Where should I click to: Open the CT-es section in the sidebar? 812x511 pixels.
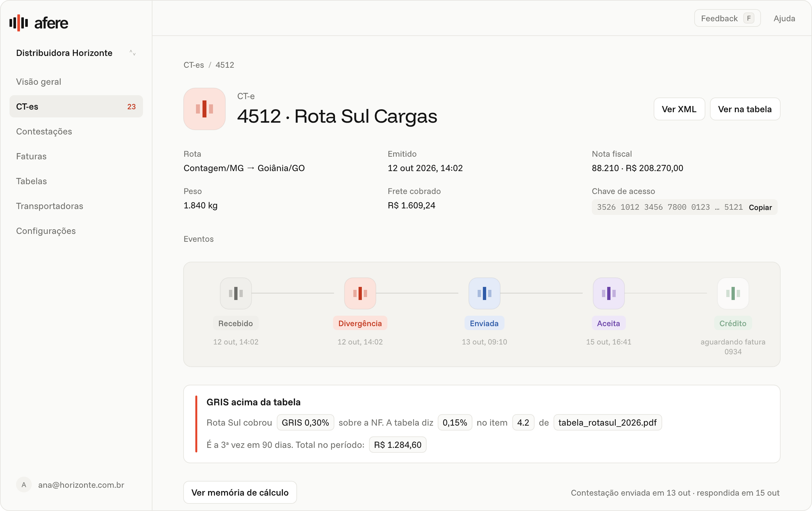click(x=76, y=107)
